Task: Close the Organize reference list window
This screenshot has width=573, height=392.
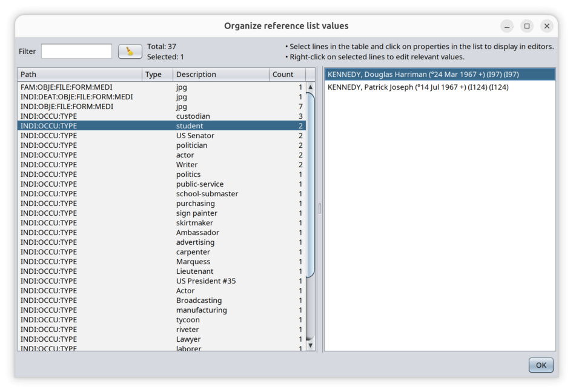Action: click(x=547, y=26)
